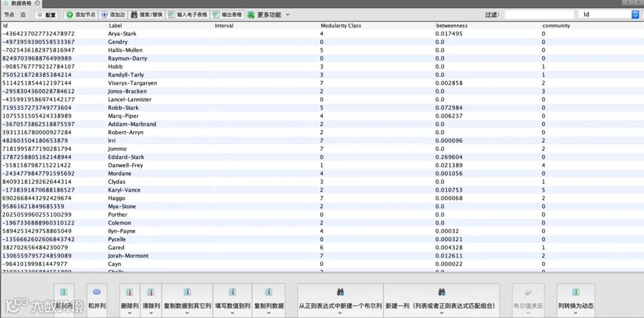Sort by the betweenness column header
This screenshot has height=318, width=644.
(488, 26)
